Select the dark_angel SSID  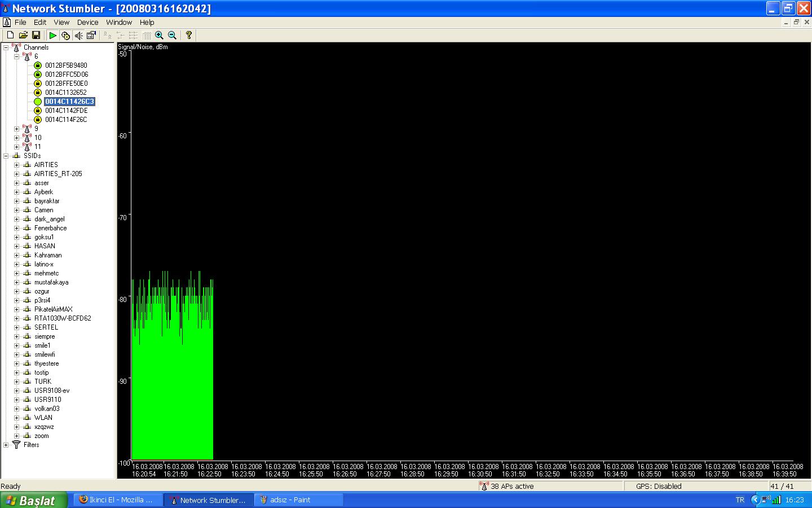tap(50, 219)
